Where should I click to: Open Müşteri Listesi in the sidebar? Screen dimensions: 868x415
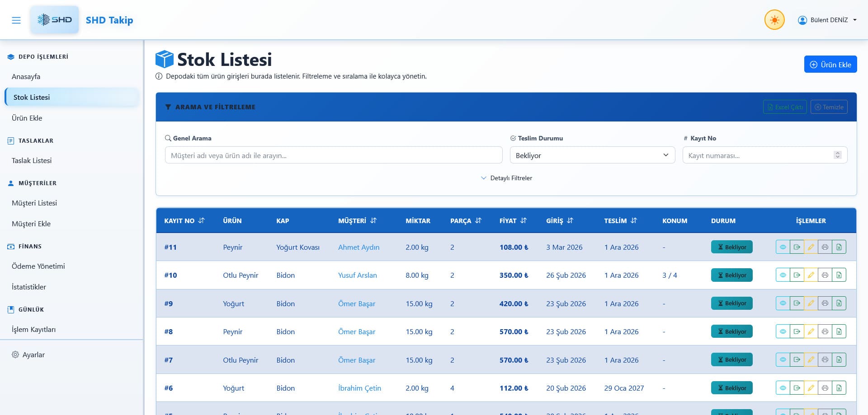[x=34, y=203]
